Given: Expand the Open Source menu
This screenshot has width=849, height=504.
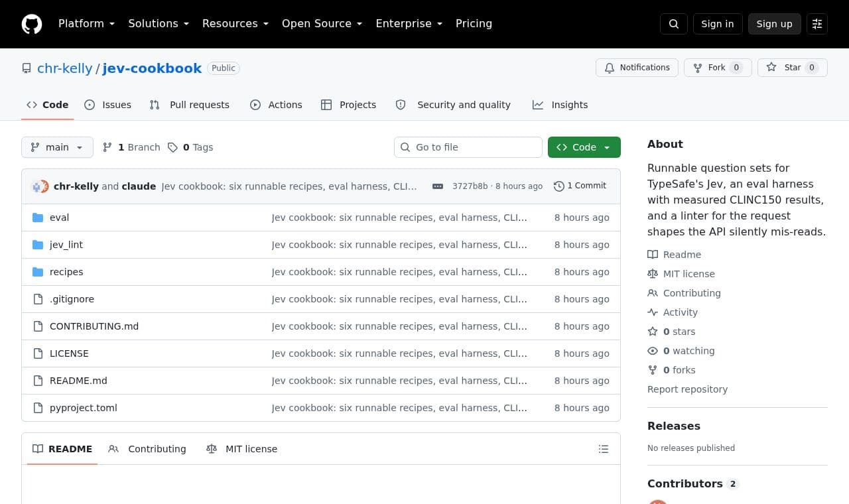Looking at the screenshot, I should click(322, 24).
